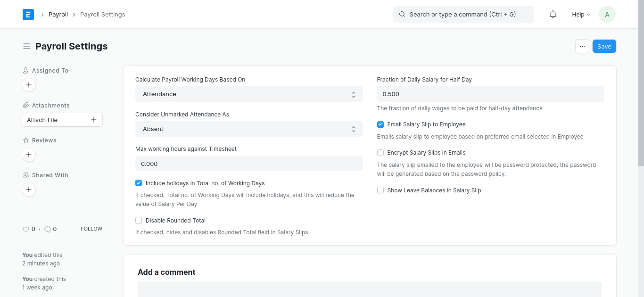This screenshot has height=297, width=644.
Task: Add a review with plus icon
Action: [29, 155]
